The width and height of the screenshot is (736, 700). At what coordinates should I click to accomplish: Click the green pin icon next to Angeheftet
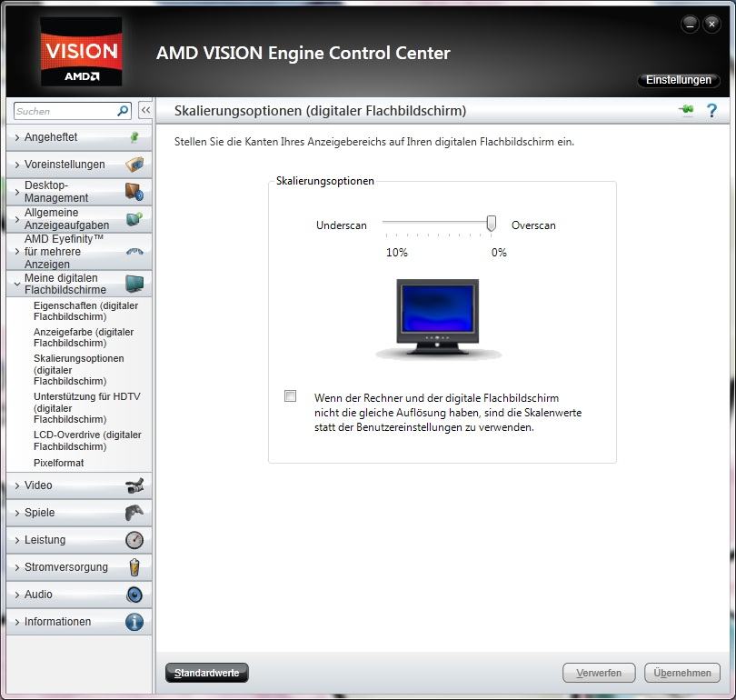tap(134, 137)
